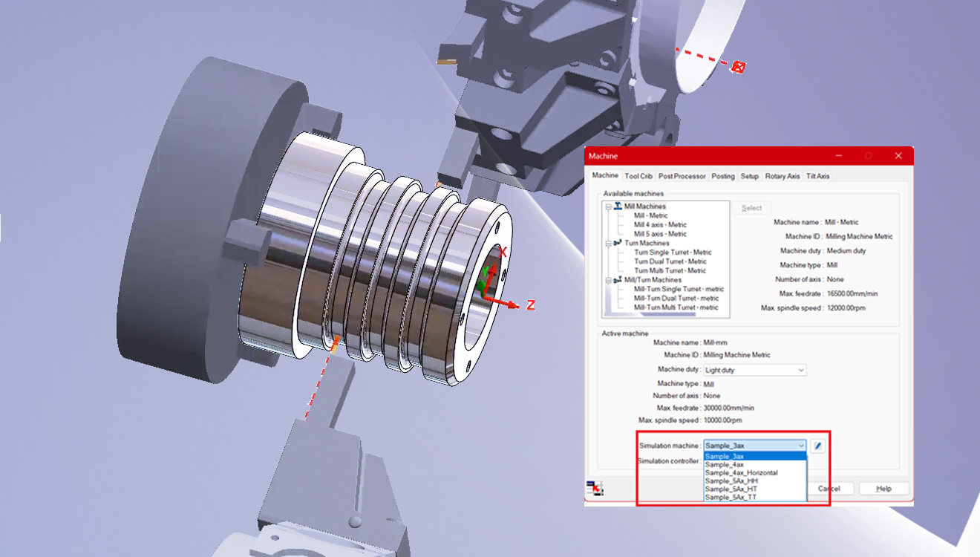Select Turn Single Turret - Metric
The image size is (980, 557).
673,253
